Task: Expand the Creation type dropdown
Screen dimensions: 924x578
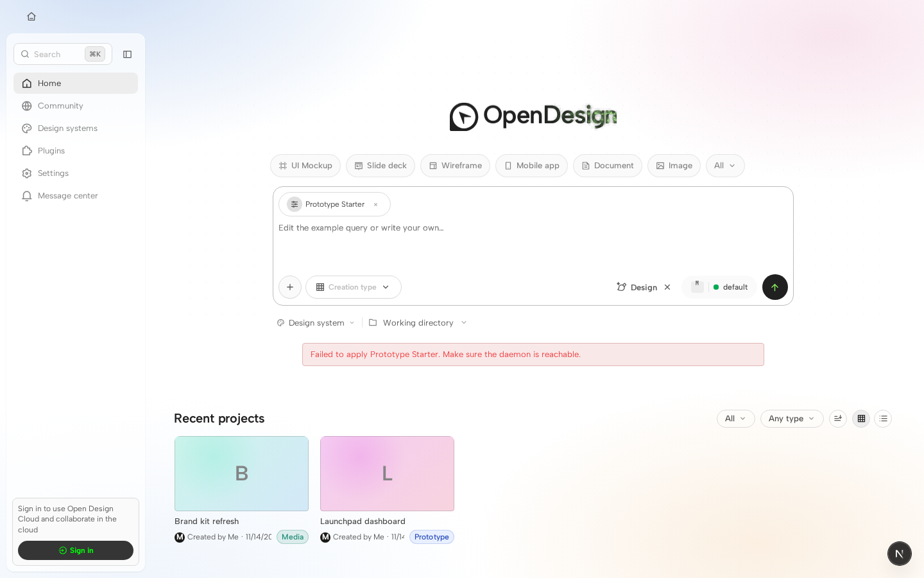Action: tap(354, 287)
